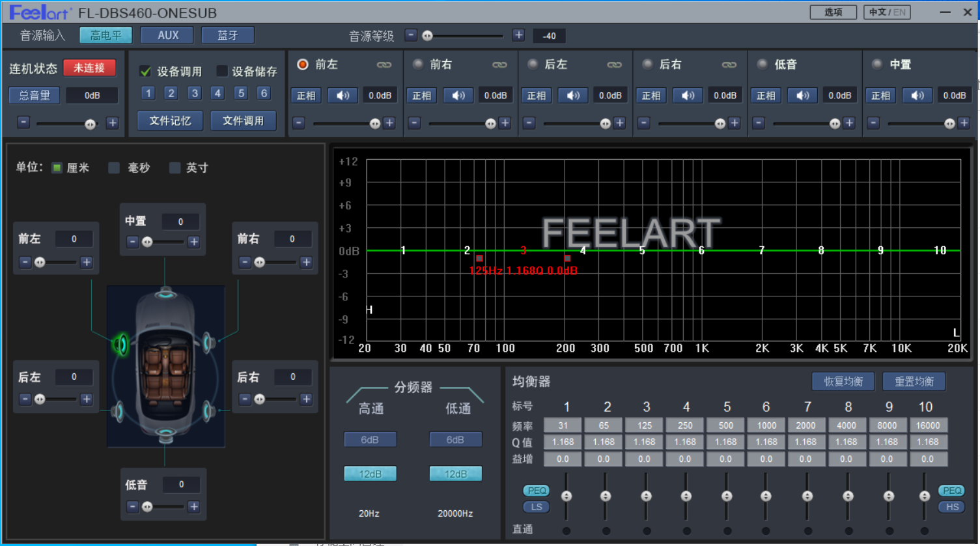Viewport: 980px width, 546px height.
Task: Decrease 低音 delay with minus button
Action: point(133,506)
